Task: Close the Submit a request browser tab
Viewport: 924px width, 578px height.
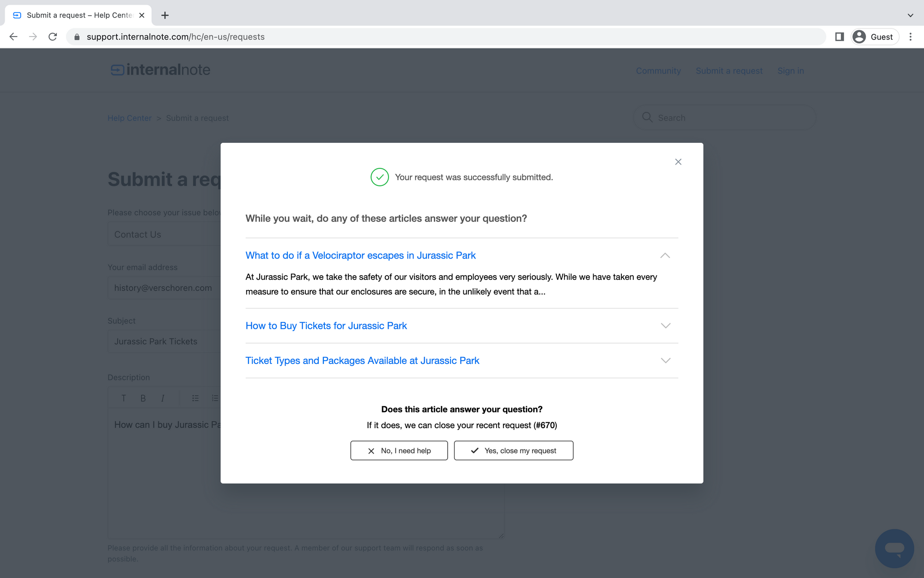Action: (x=142, y=15)
